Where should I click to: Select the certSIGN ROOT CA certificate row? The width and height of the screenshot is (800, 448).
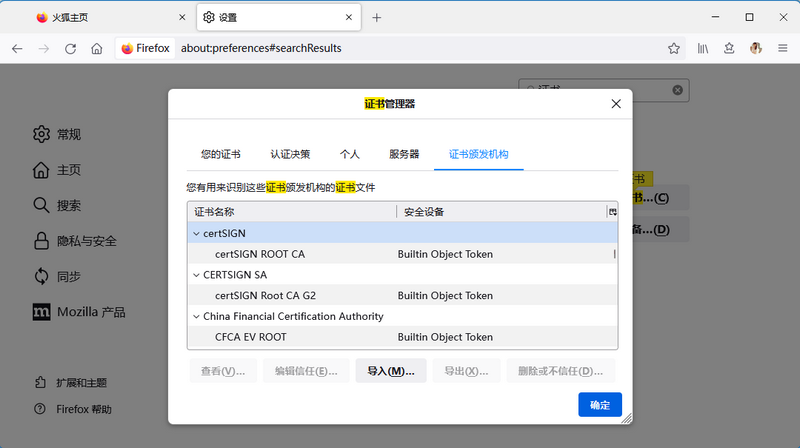point(260,254)
